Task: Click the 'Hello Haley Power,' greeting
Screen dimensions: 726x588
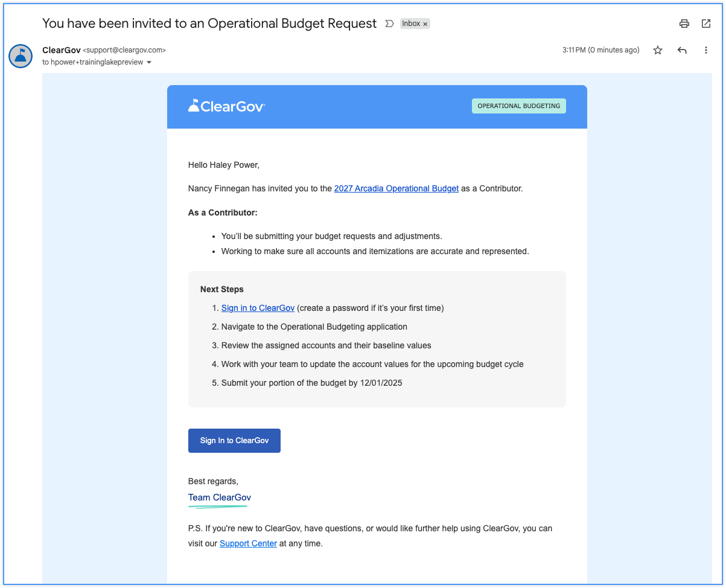Action: (x=224, y=165)
